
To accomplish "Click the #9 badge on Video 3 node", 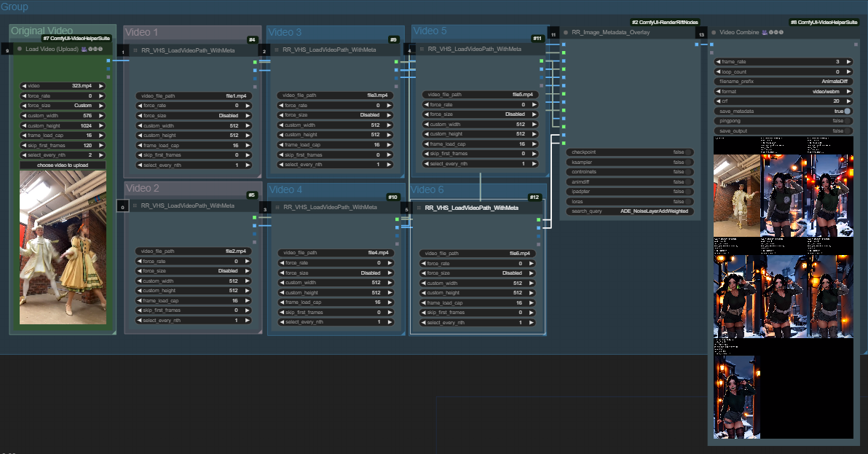I will click(x=393, y=39).
